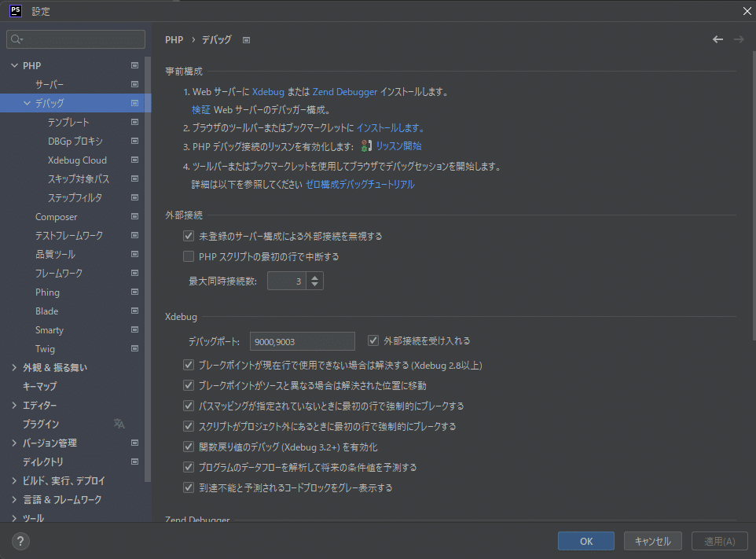Toggle 未登録のサーバー構成による外部接続を無視する checkbox

189,236
